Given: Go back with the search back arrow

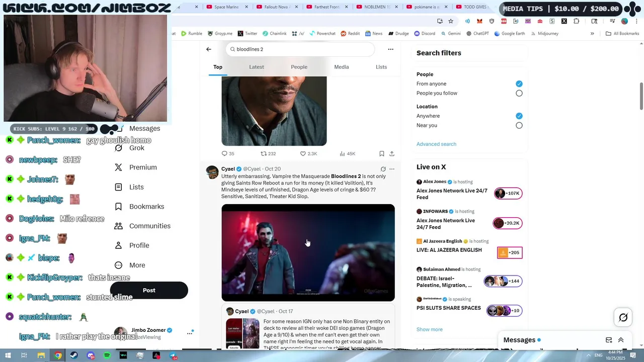Looking at the screenshot, I should click(209, 49).
